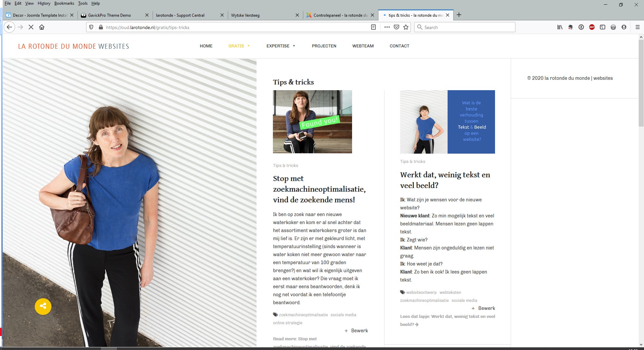644x350 pixels.
Task: Go to the HOME page
Action: point(206,46)
